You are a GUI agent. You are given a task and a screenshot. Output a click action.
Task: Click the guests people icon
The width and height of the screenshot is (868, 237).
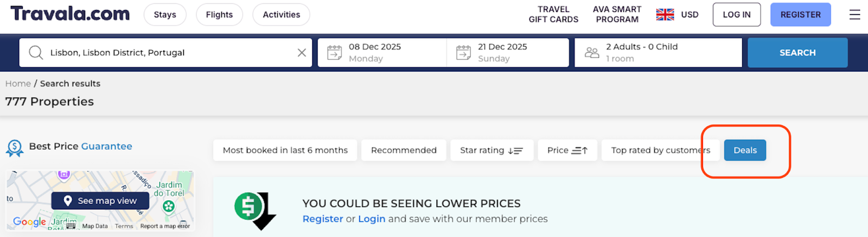592,53
